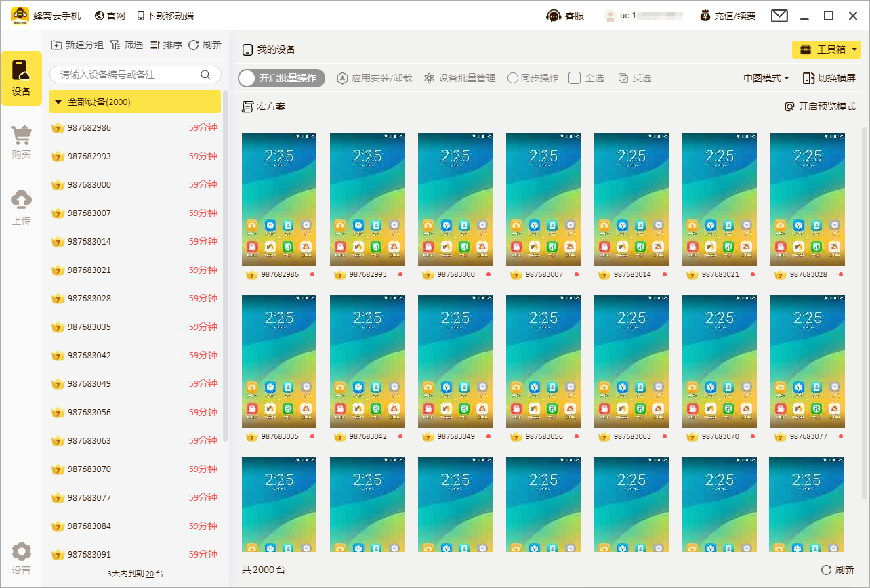Image resolution: width=870 pixels, height=588 pixels.
Task: Click 刷新 refresh in device list toolbar
Action: [x=205, y=45]
